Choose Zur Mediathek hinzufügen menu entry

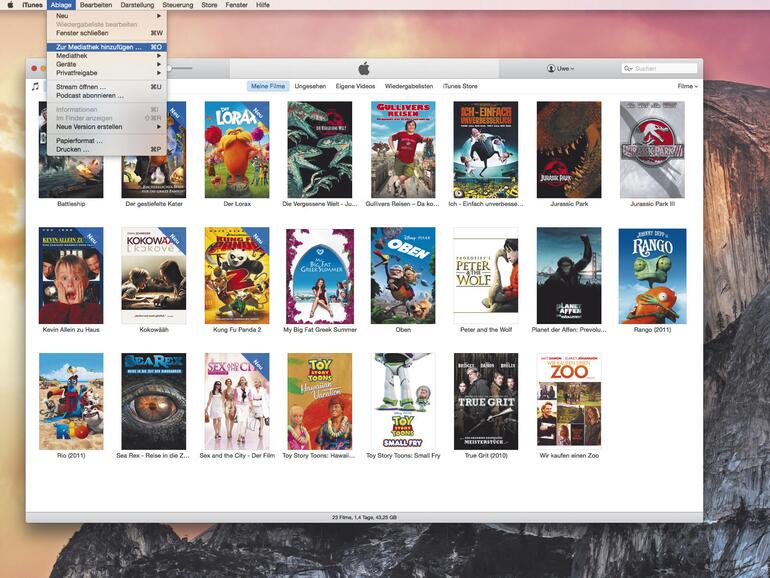point(107,47)
